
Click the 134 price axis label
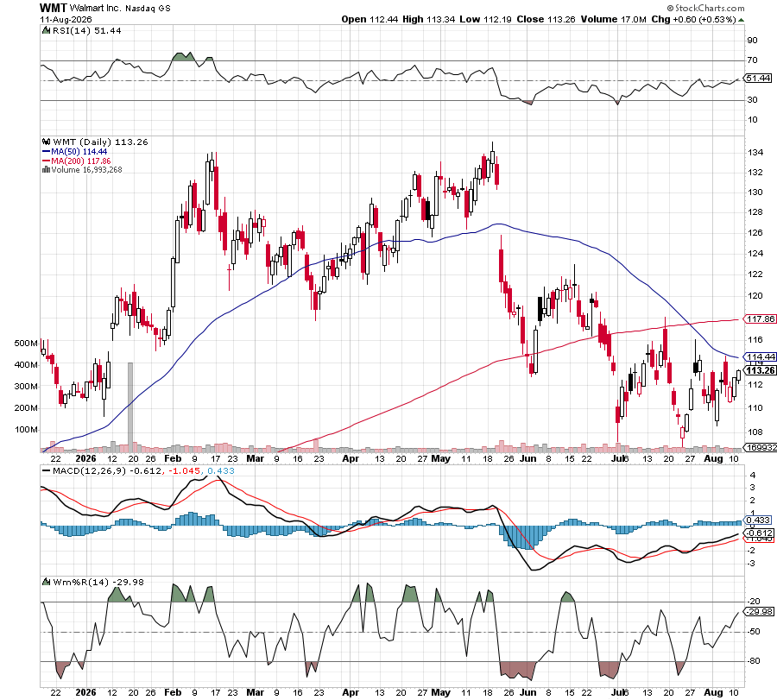[x=755, y=152]
